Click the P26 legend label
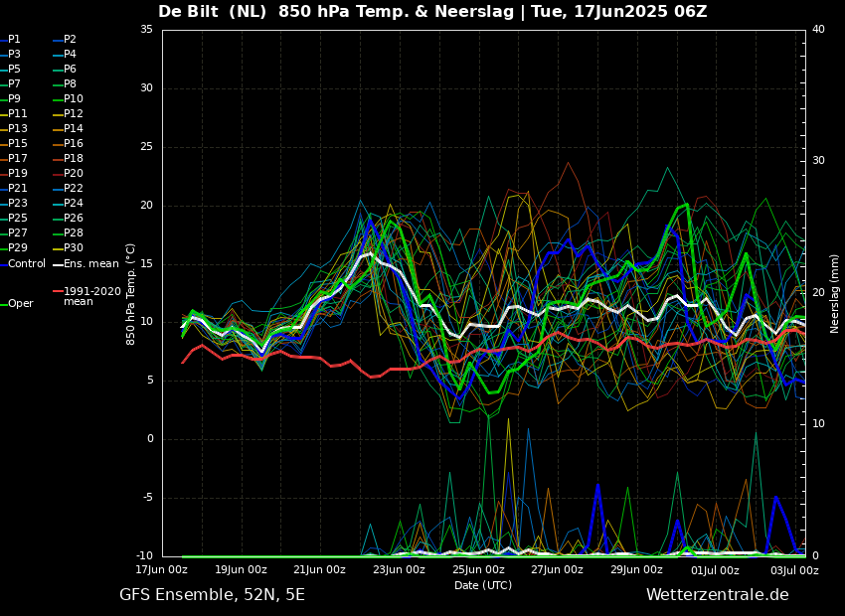Image resolution: width=845 pixels, height=616 pixels. point(74,219)
